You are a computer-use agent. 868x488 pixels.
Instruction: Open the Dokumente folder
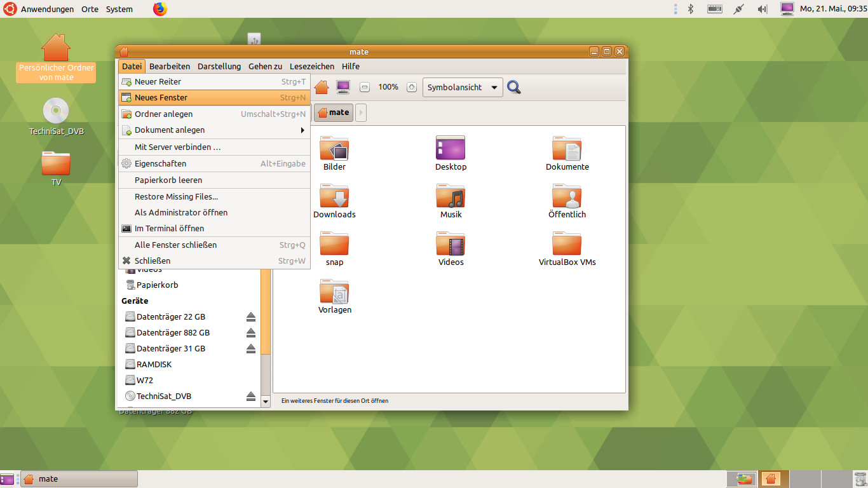pyautogui.click(x=567, y=153)
